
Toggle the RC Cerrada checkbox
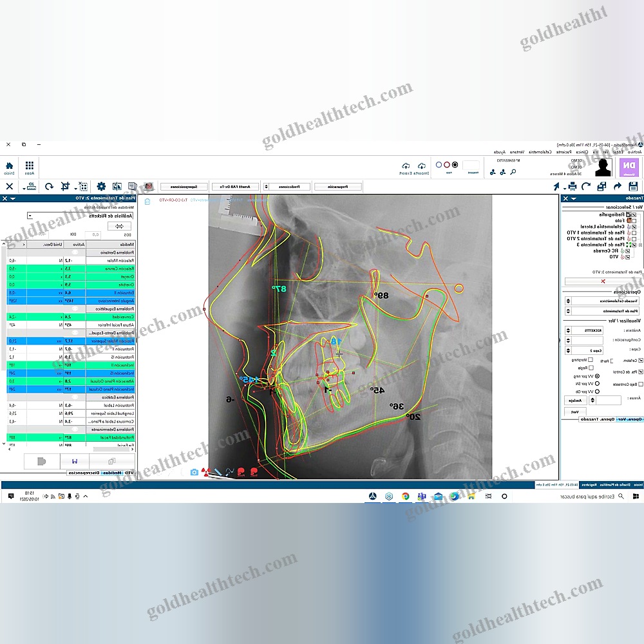(x=627, y=251)
